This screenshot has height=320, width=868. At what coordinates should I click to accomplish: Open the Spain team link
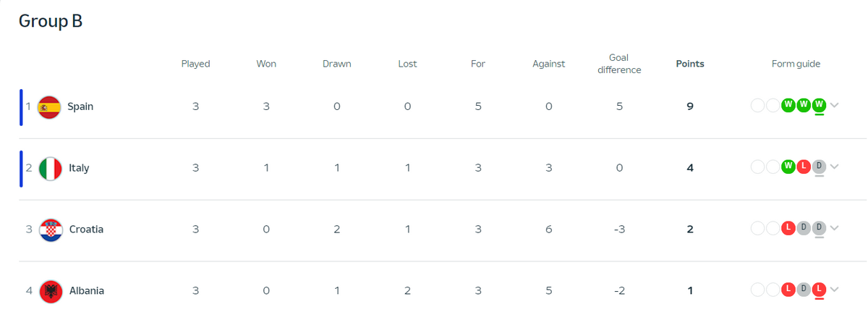click(80, 106)
